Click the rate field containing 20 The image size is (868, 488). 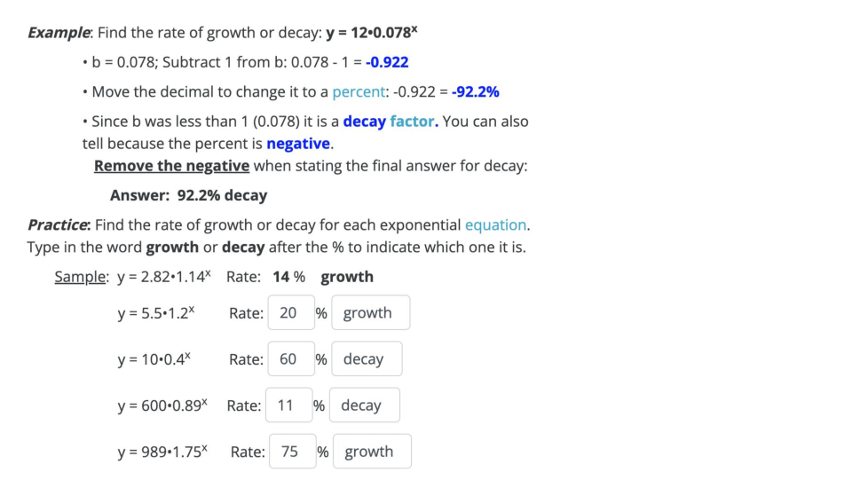point(290,312)
